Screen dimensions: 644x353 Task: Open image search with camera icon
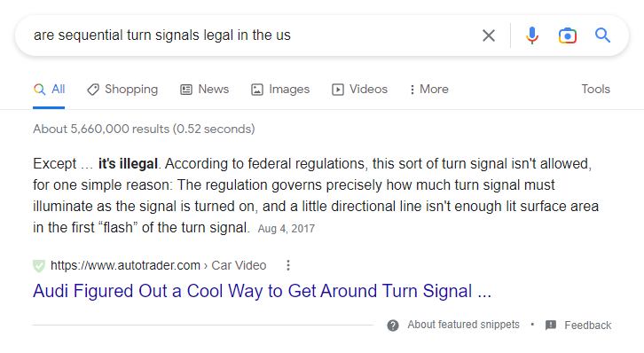[x=567, y=35]
